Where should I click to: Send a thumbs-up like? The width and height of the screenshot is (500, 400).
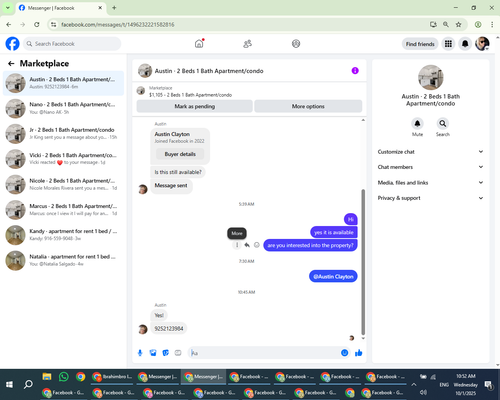(x=359, y=353)
